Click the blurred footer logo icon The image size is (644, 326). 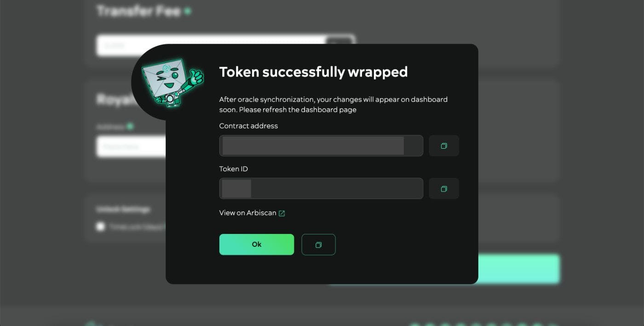(x=91, y=324)
